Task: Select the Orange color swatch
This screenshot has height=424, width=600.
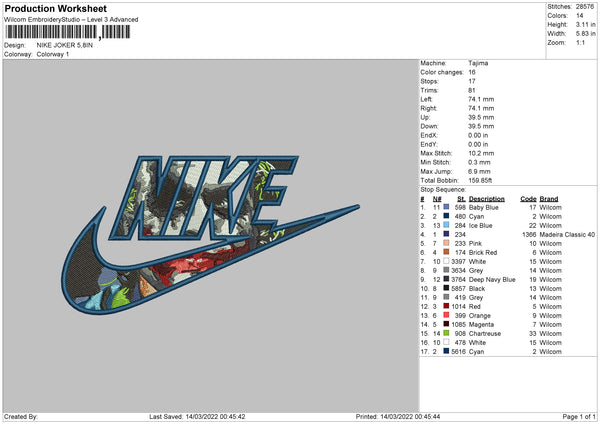Action: coord(446,315)
